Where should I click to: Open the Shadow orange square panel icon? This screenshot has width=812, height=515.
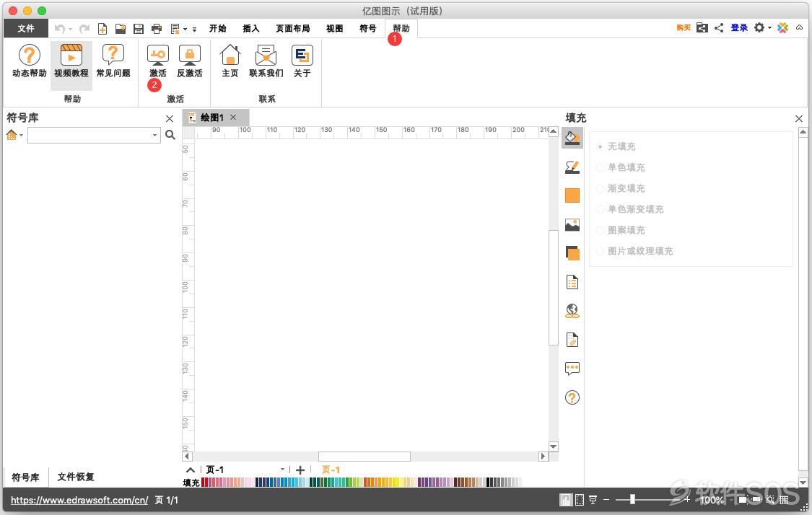(x=572, y=195)
